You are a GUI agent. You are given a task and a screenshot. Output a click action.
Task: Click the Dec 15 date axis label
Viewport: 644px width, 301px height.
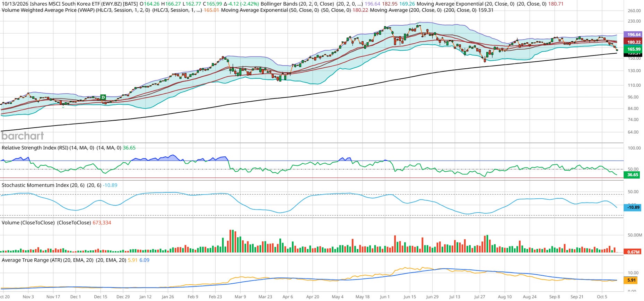pos(101,297)
